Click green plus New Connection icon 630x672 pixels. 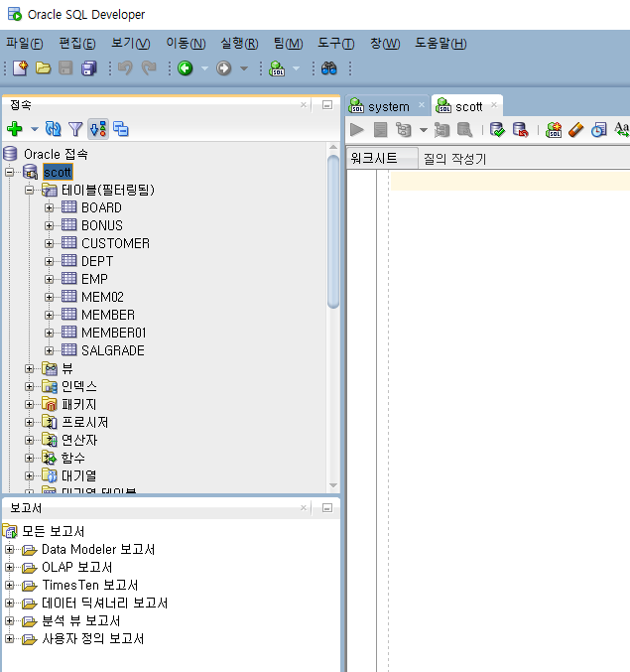pyautogui.click(x=15, y=129)
